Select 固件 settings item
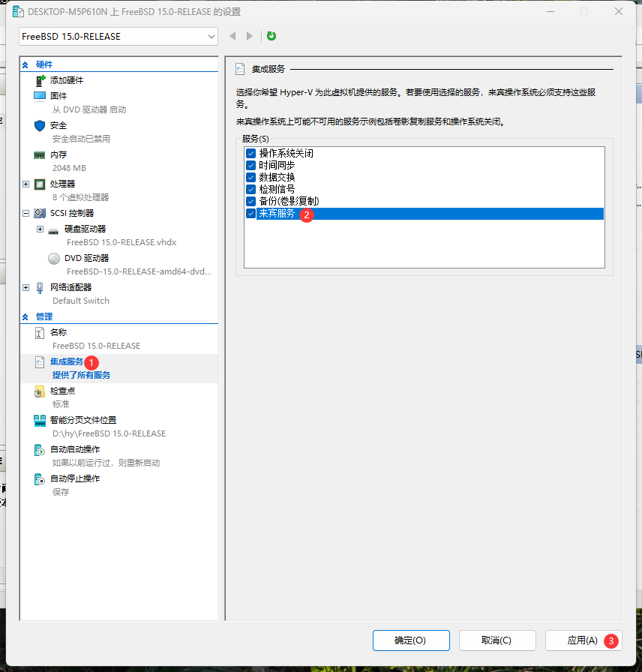642x672 pixels. pyautogui.click(x=58, y=96)
